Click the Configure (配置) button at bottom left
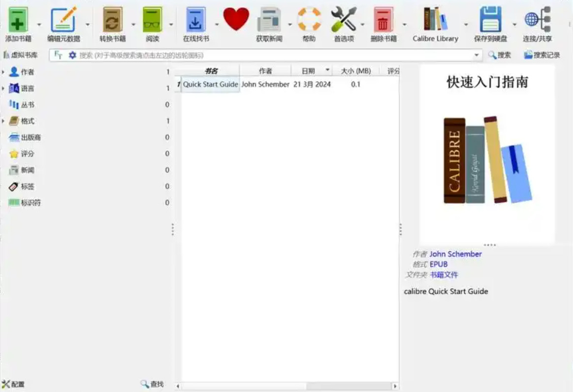This screenshot has width=573, height=392. [x=13, y=384]
